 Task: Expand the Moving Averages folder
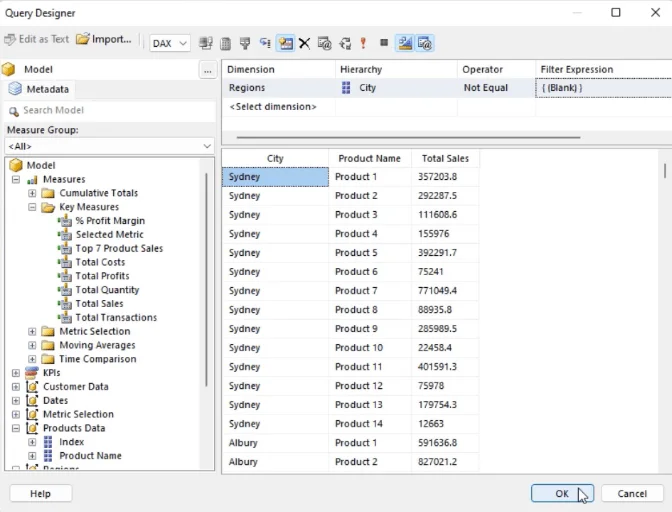tap(32, 345)
